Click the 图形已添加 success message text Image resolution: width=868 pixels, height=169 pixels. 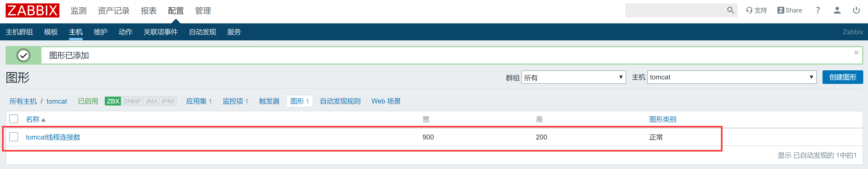(69, 55)
